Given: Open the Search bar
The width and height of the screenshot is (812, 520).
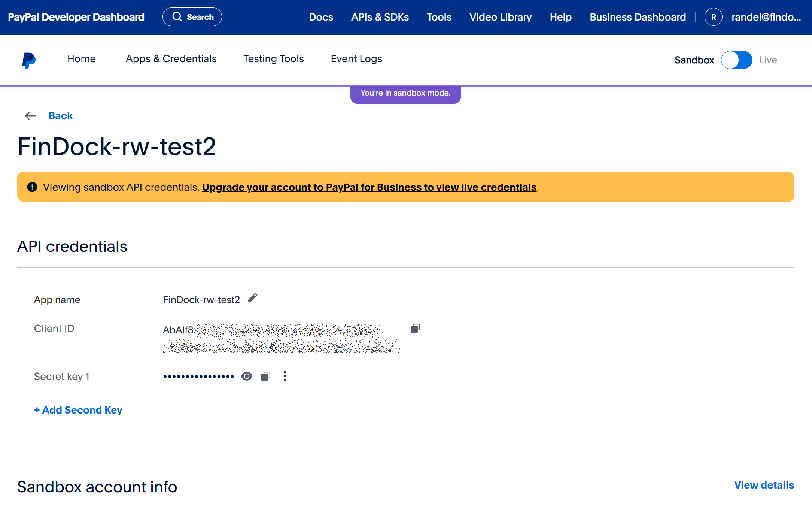Looking at the screenshot, I should pyautogui.click(x=192, y=16).
